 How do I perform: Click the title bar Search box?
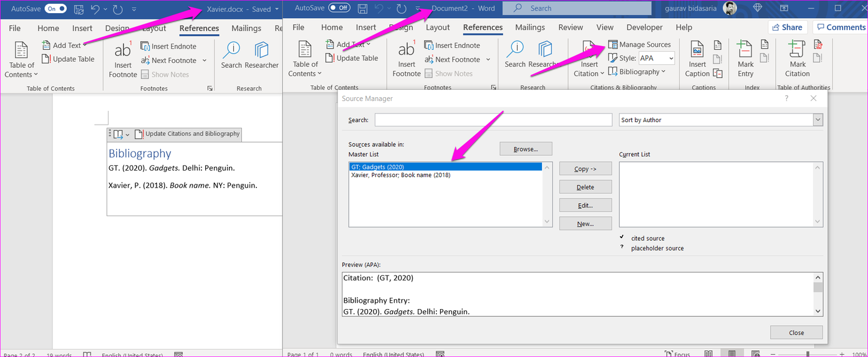577,8
